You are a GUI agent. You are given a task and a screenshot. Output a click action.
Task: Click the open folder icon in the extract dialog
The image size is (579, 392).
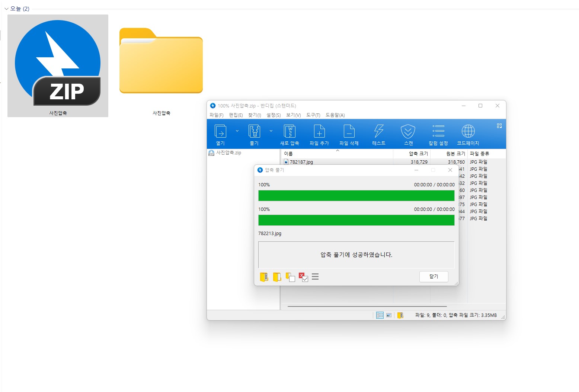pos(277,277)
